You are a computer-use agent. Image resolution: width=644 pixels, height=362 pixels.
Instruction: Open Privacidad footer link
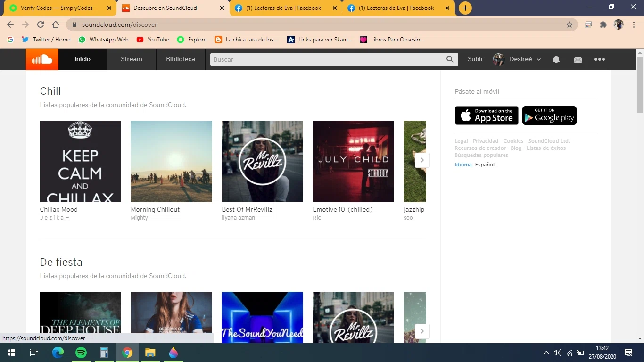click(x=486, y=141)
